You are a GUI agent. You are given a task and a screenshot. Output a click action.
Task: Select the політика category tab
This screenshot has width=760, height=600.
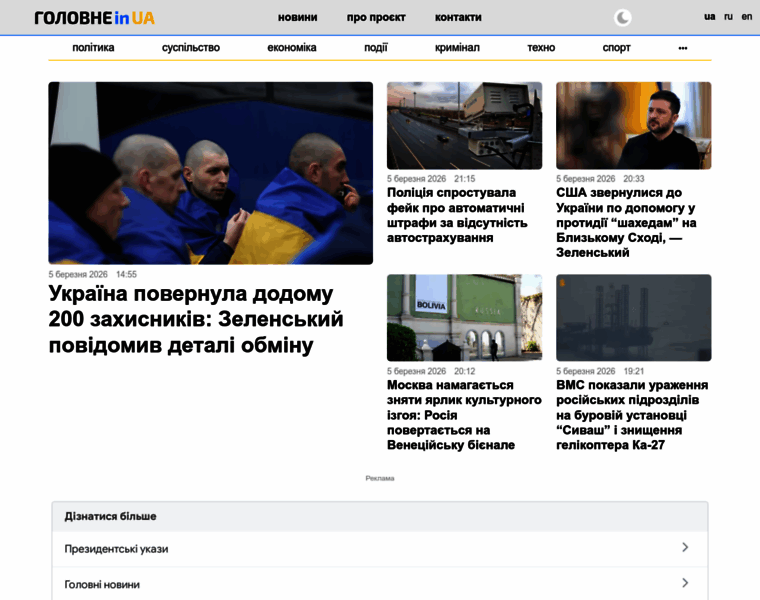(93, 47)
